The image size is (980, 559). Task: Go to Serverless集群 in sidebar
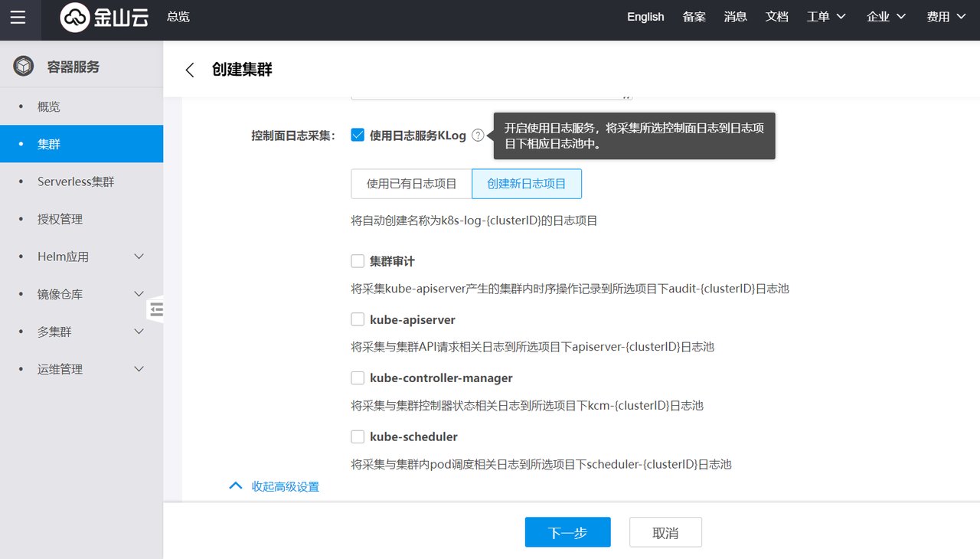pos(76,181)
